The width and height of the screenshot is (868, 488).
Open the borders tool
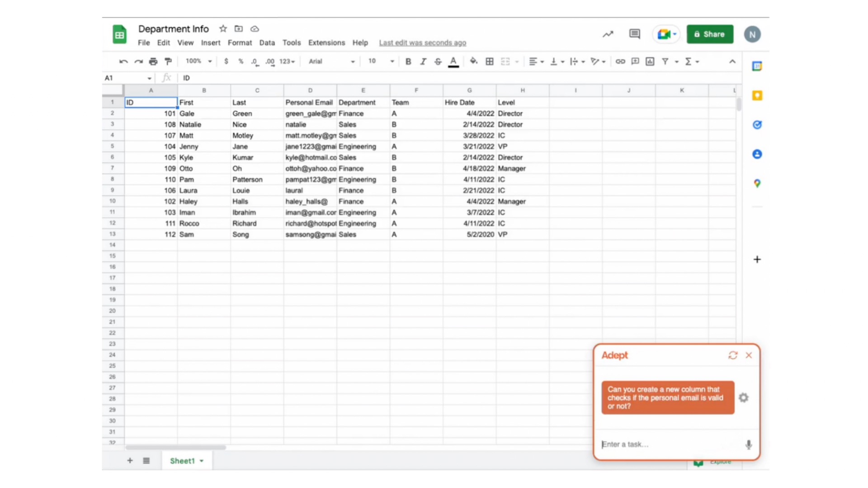490,61
